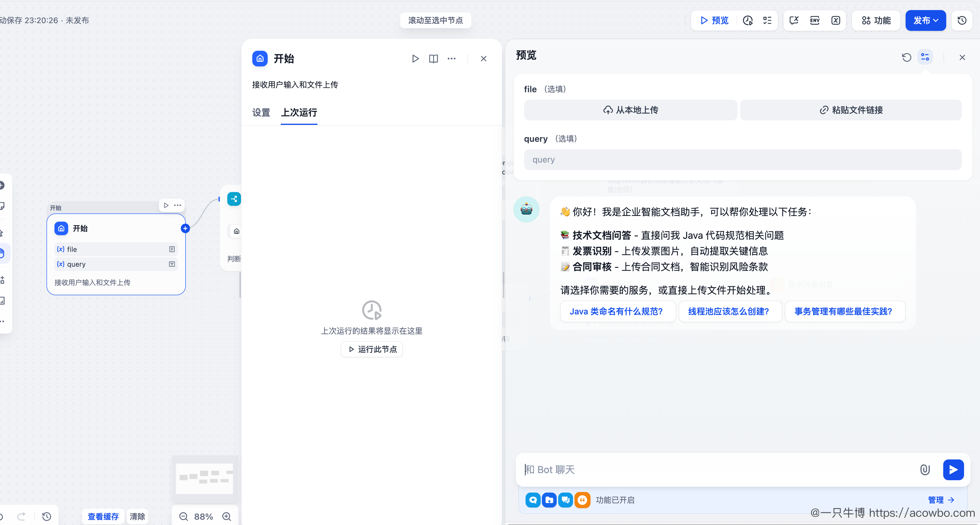Click the blue plus on 开始 node
The image size is (980, 525).
click(x=185, y=228)
